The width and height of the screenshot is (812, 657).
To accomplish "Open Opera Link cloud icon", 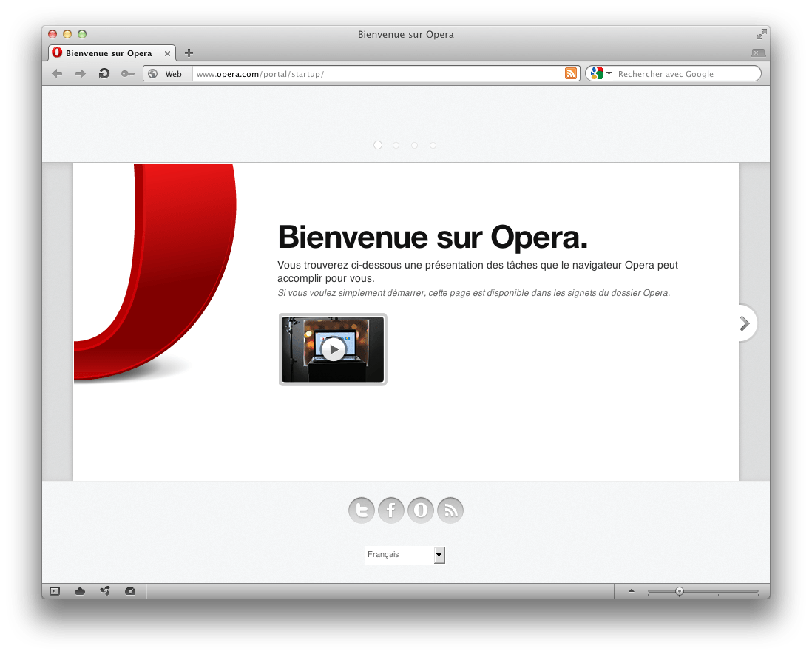I will pos(80,591).
